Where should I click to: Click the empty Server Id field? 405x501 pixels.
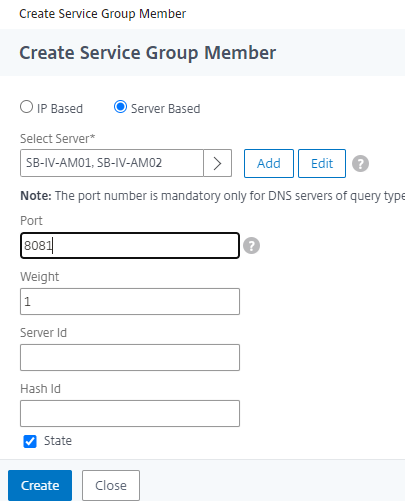[130, 358]
